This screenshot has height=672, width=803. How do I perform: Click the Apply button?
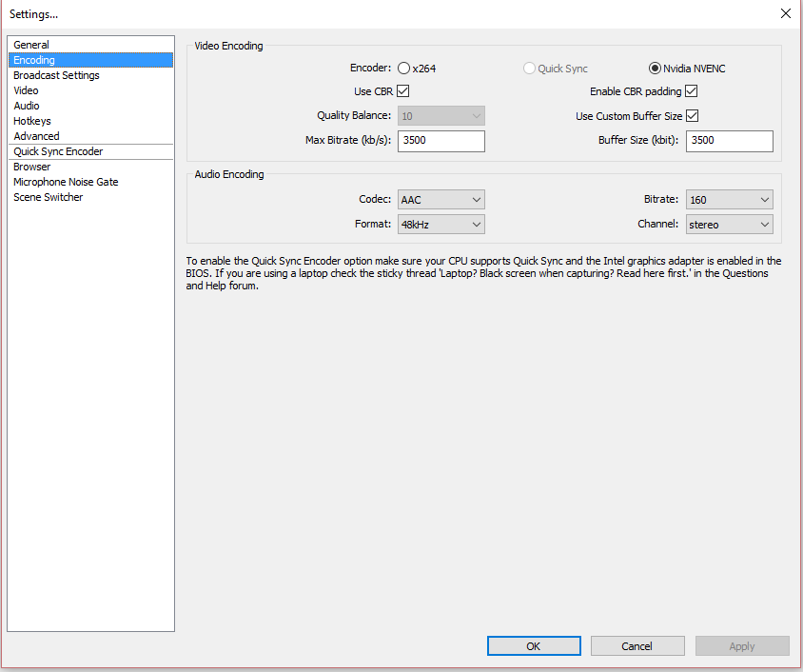(x=741, y=646)
